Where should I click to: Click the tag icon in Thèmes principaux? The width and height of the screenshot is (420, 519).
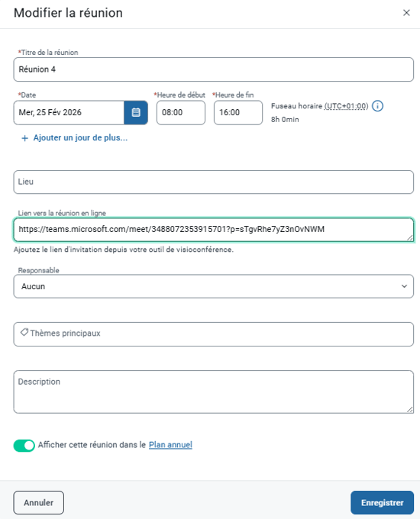pos(24,332)
